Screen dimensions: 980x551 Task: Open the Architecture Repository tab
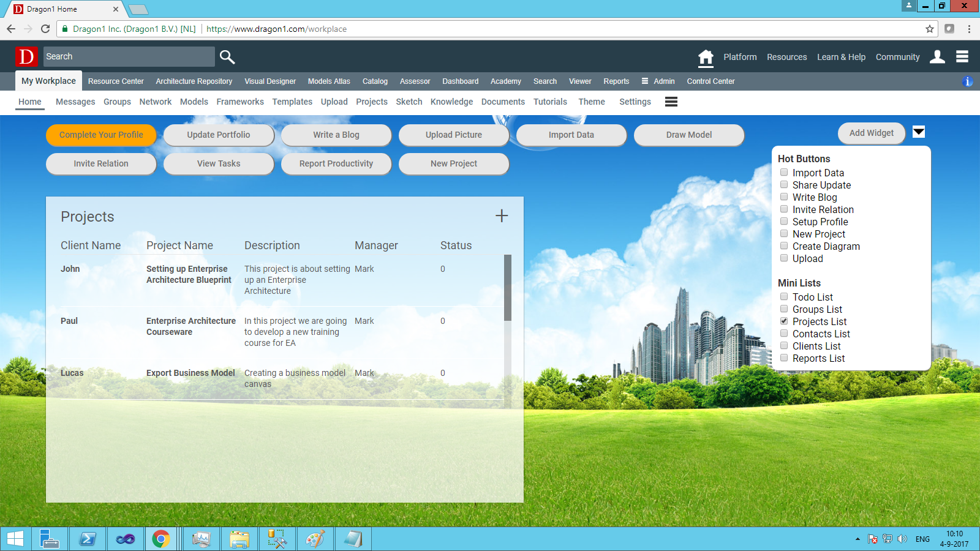(x=194, y=81)
